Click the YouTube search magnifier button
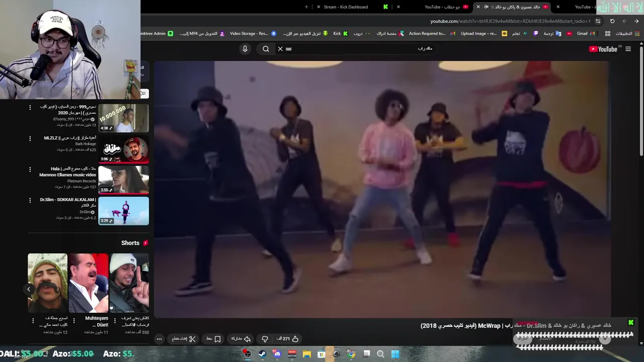Image resolution: width=644 pixels, height=362 pixels. tap(266, 49)
